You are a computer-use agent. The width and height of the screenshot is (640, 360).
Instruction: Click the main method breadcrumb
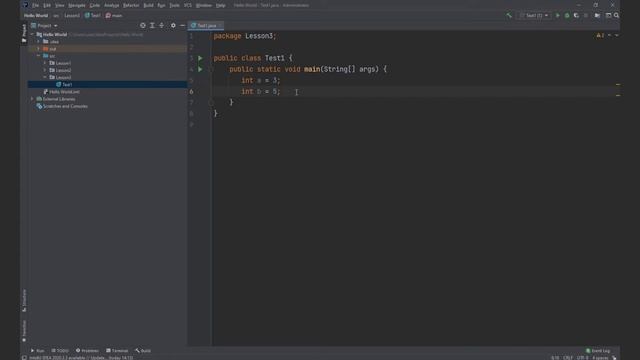[114, 16]
